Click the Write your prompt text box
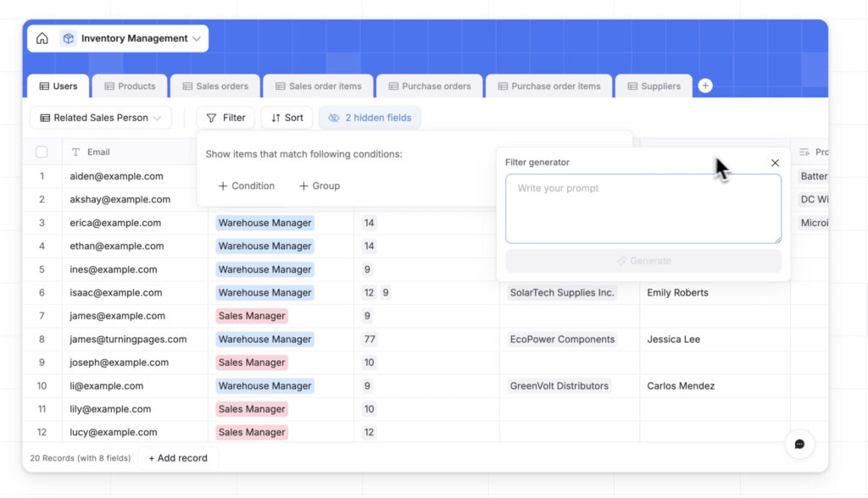This screenshot has width=868, height=498. pyautogui.click(x=643, y=208)
